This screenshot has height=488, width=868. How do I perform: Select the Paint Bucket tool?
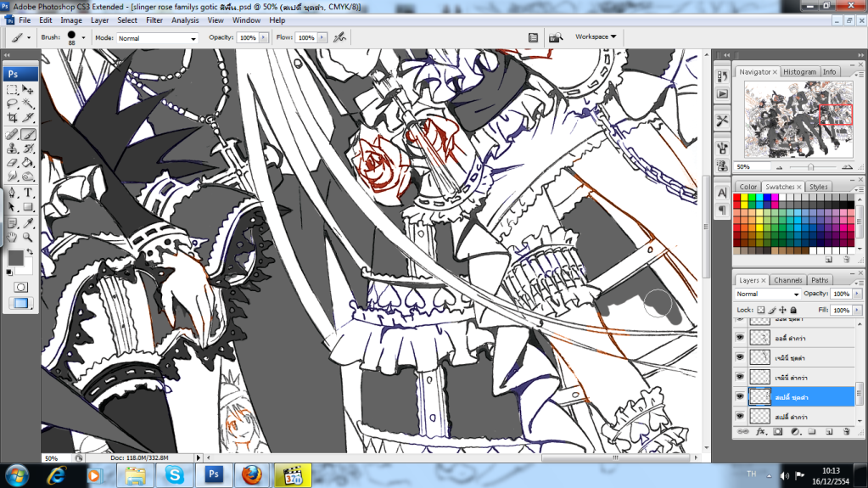pos(28,163)
